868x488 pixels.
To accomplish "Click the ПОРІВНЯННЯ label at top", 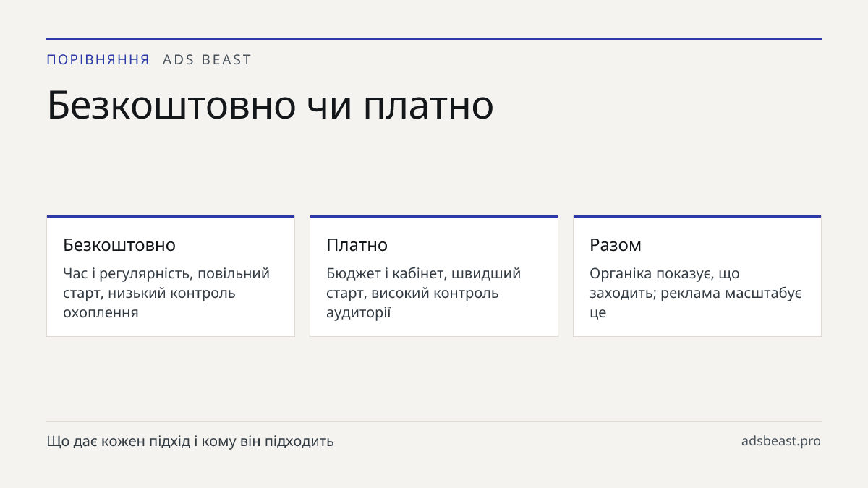I will point(98,60).
